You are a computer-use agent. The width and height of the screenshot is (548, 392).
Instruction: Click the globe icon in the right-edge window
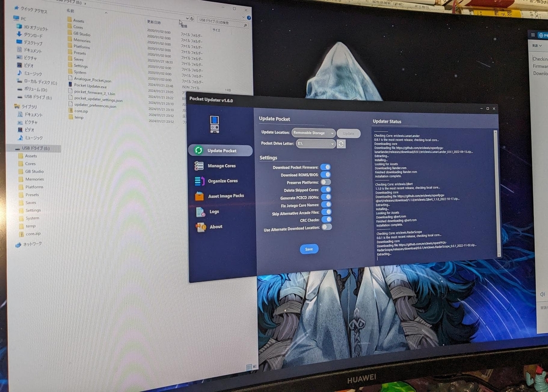point(541,35)
